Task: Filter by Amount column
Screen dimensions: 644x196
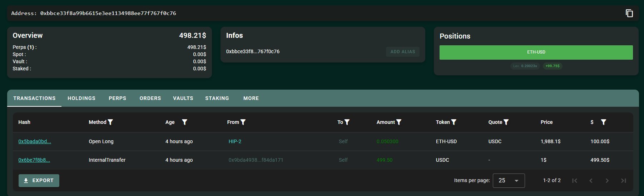Action: (x=399, y=122)
